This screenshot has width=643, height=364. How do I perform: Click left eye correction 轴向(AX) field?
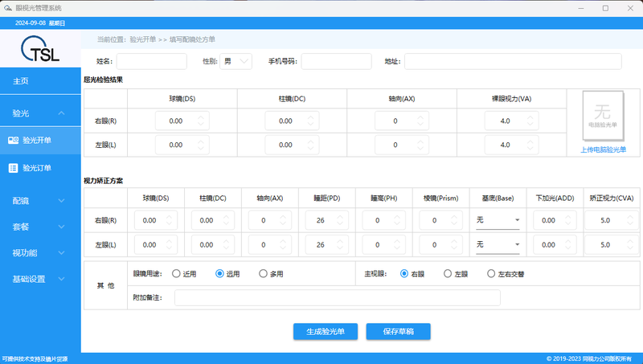270,245
